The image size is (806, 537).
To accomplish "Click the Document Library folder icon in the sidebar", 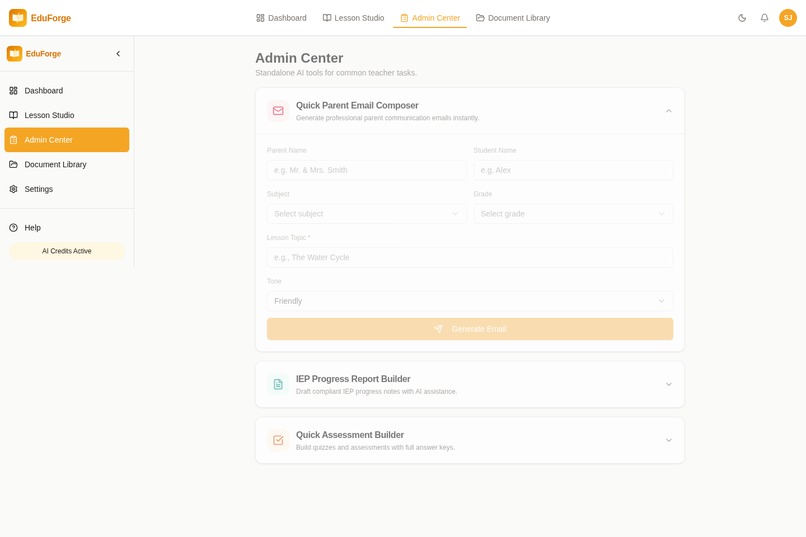I will pyautogui.click(x=13, y=164).
